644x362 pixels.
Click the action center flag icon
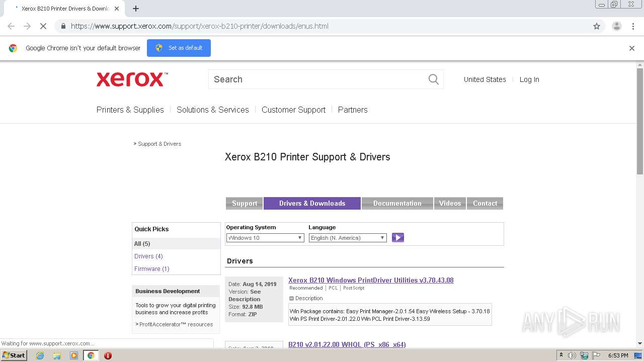coord(595,355)
